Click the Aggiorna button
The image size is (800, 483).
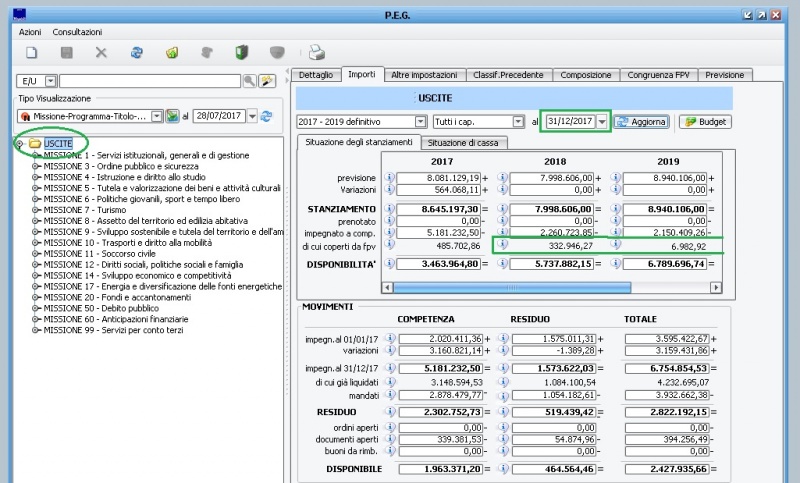click(641, 122)
